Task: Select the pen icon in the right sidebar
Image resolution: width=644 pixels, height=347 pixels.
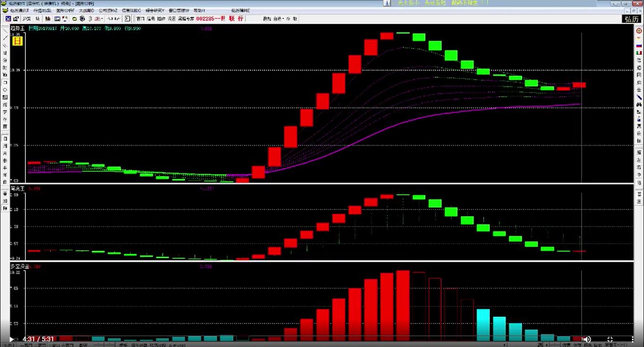Action: coord(639,97)
